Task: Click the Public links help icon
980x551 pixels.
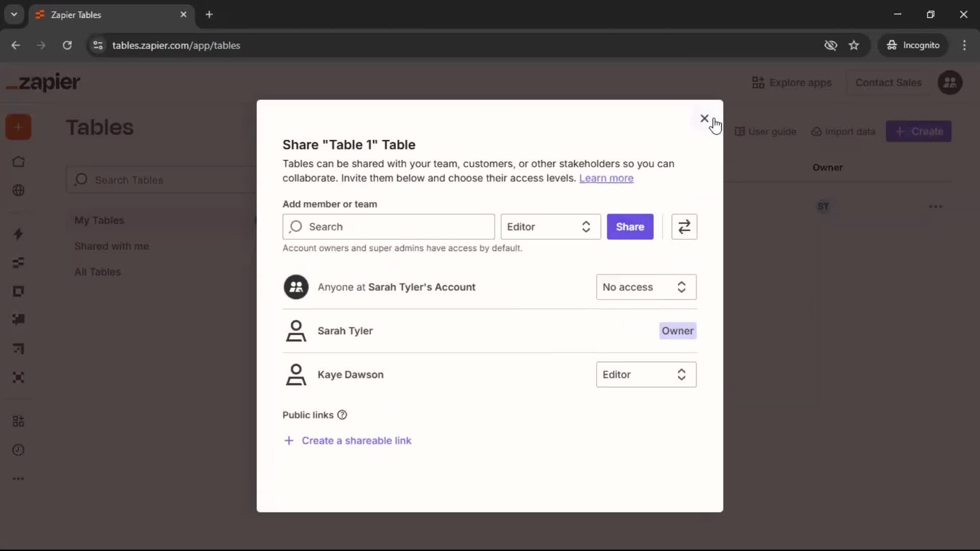Action: tap(342, 415)
